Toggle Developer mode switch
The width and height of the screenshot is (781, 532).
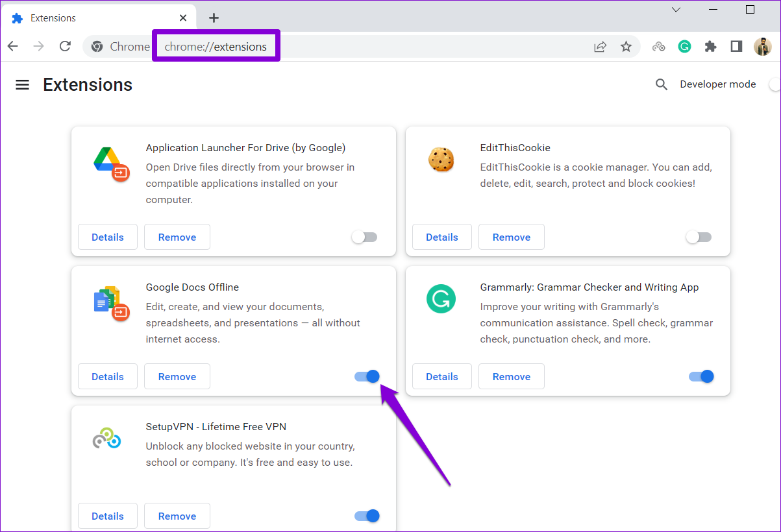(x=774, y=84)
